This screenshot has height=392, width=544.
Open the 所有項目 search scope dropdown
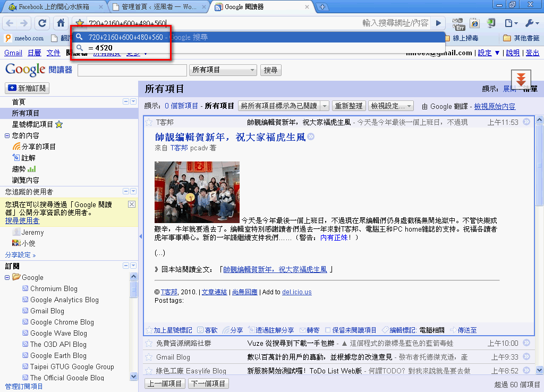coord(223,70)
